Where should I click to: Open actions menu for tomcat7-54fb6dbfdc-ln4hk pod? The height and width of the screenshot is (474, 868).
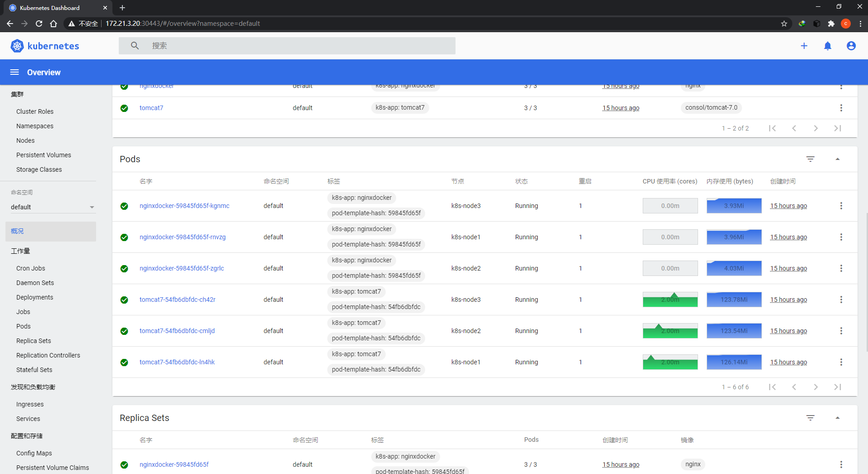pyautogui.click(x=841, y=362)
